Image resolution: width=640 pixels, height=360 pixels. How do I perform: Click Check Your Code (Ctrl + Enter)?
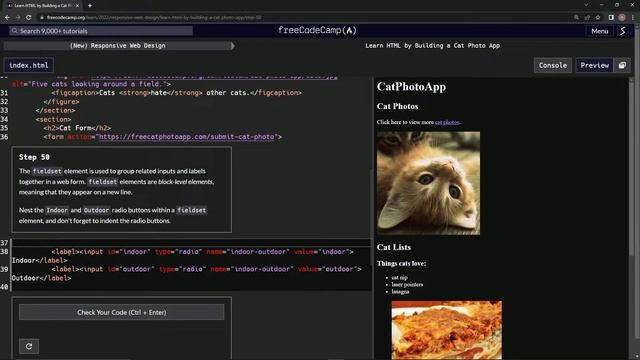coord(122,312)
